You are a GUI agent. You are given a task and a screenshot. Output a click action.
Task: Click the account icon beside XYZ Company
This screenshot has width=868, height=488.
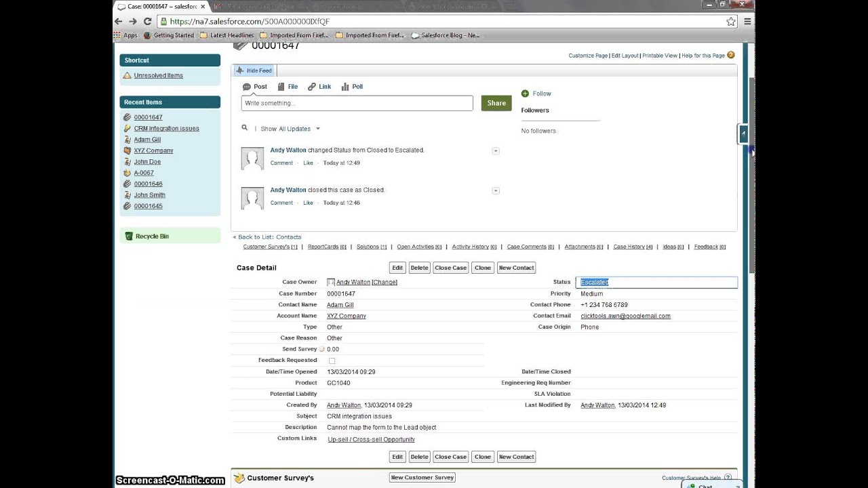pos(127,150)
